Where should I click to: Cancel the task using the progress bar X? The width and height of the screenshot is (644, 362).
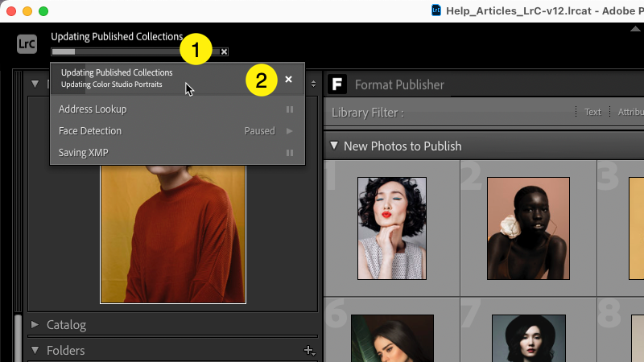pyautogui.click(x=224, y=51)
